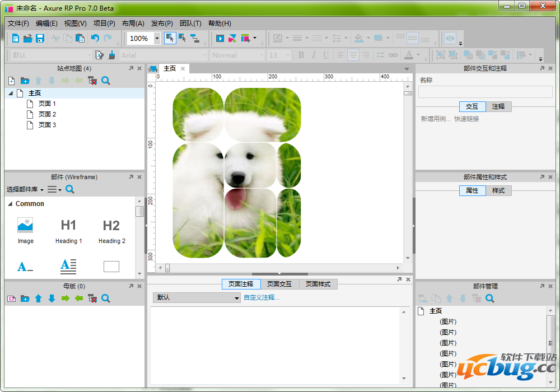This screenshot has height=392, width=560.
Task: Add a new master in 母版 panel
Action: click(11, 298)
